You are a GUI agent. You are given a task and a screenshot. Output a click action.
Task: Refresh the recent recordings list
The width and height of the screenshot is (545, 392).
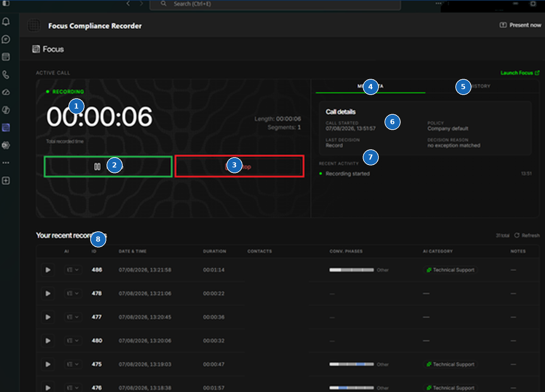click(x=527, y=235)
